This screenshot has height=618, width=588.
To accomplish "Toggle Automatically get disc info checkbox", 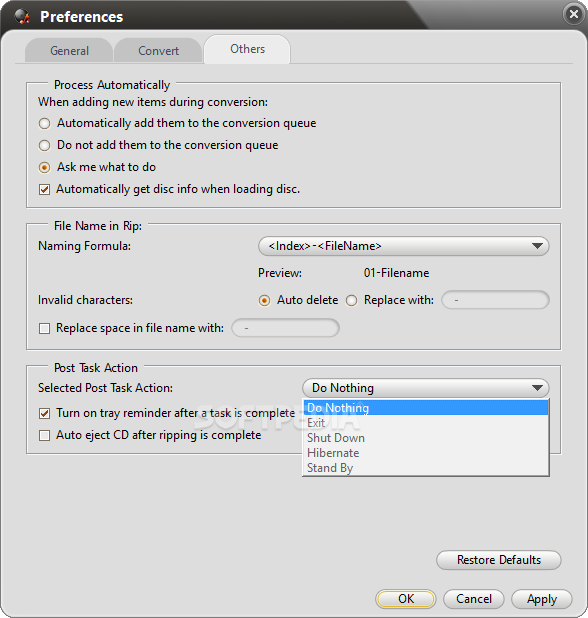I will coord(45,190).
